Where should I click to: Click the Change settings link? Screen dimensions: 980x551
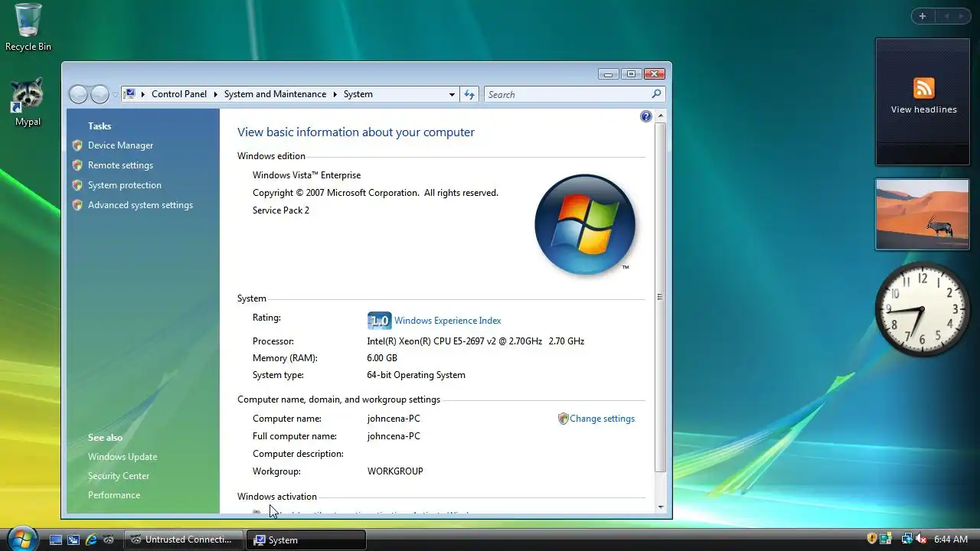pyautogui.click(x=602, y=419)
